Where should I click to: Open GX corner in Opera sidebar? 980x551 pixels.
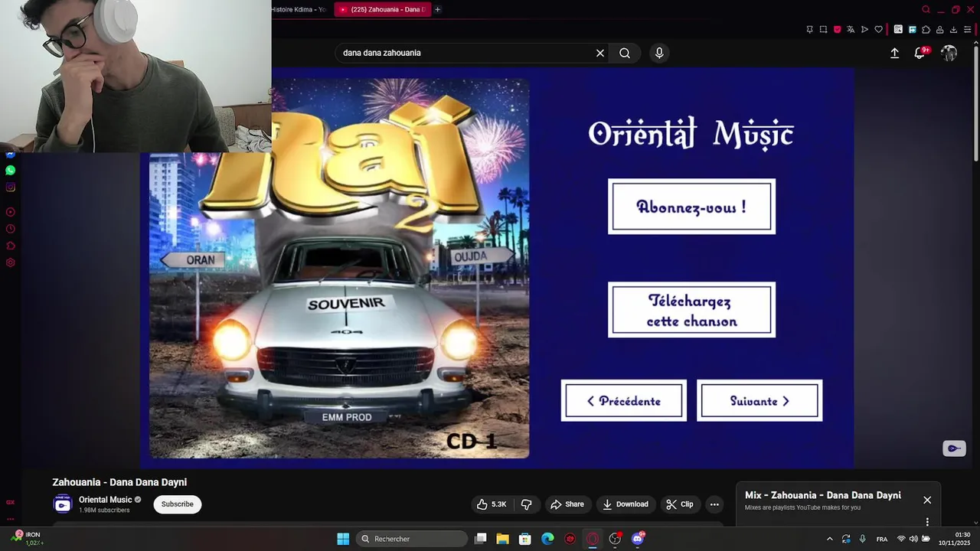coord(10,503)
